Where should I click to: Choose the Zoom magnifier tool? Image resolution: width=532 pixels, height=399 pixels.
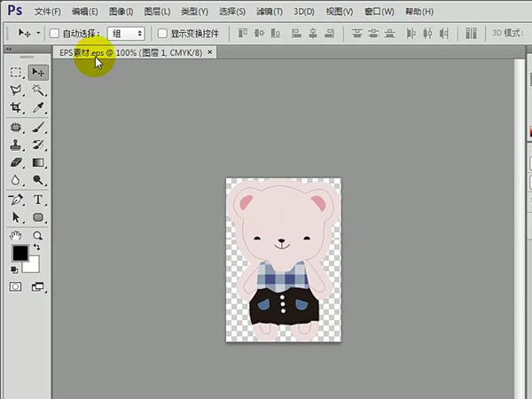point(38,236)
